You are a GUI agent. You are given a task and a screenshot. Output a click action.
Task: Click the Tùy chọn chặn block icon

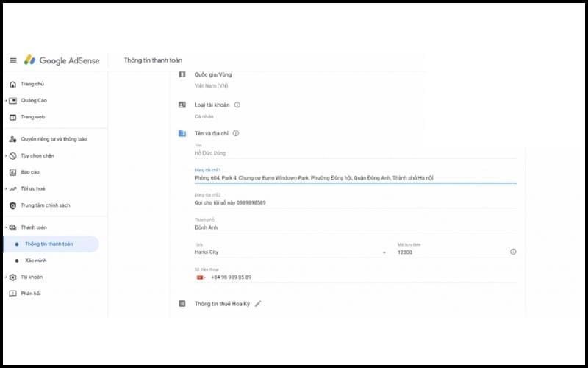click(x=12, y=156)
